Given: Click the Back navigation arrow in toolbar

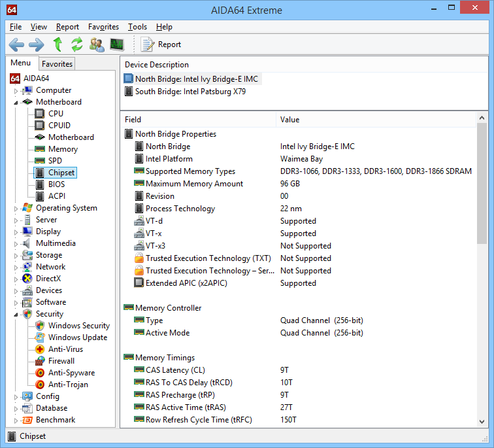Looking at the screenshot, I should 16,44.
